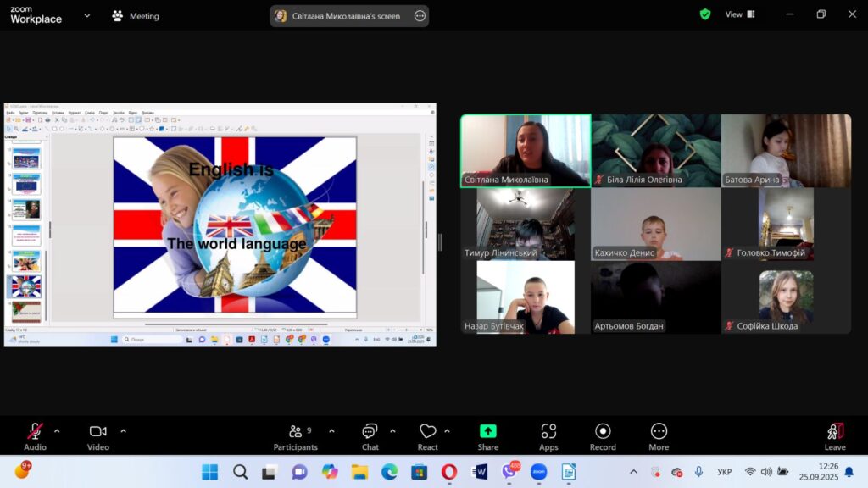Click the green Share screen button
Image resolution: width=868 pixels, height=488 pixels.
487,436
